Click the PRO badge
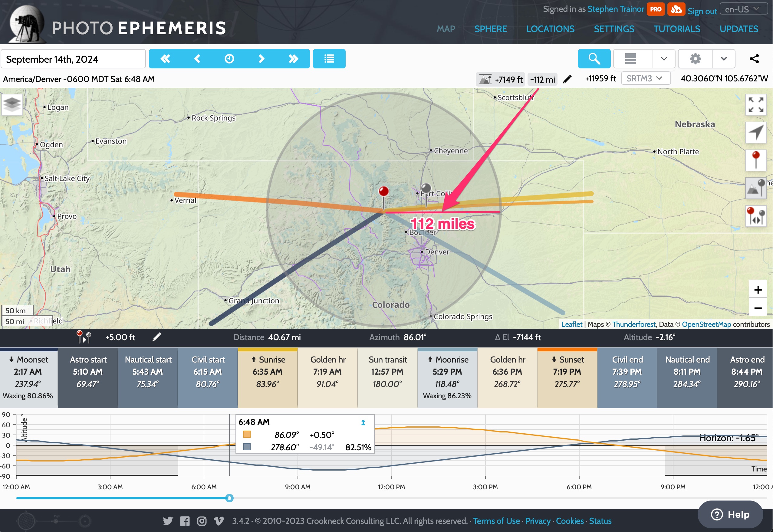 point(656,9)
